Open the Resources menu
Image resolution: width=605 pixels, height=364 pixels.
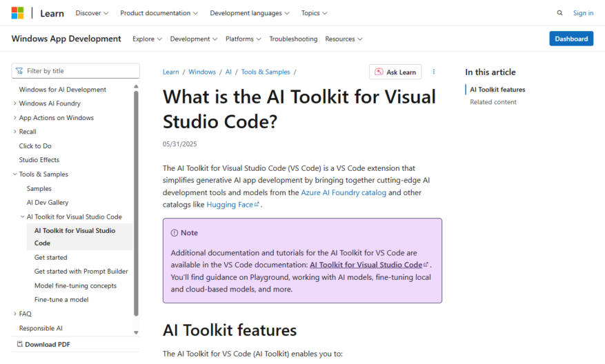coord(344,39)
